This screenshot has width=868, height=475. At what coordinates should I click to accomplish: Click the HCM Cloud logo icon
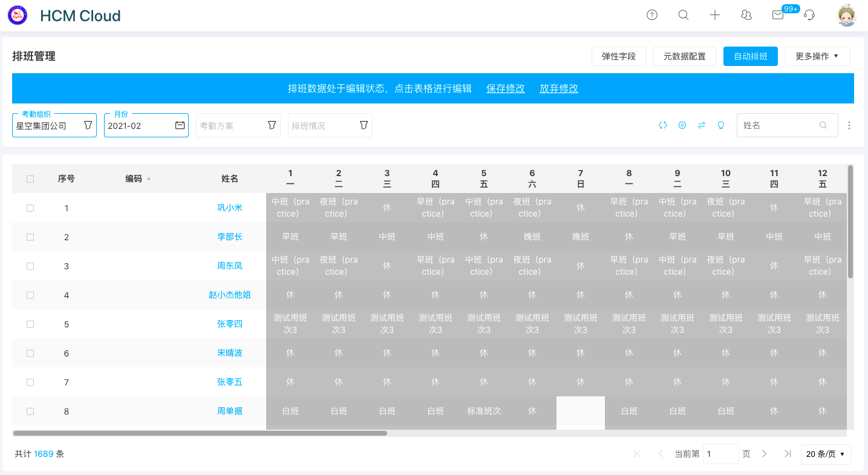pyautogui.click(x=18, y=15)
